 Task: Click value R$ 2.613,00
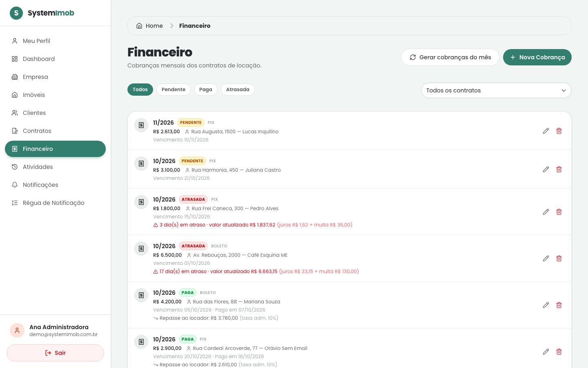(x=166, y=132)
